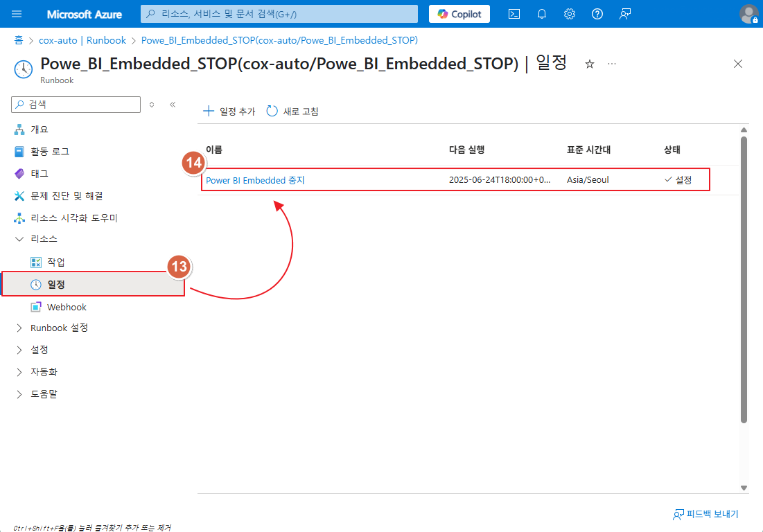Screen dimensions: 763x532
Task: Click 표준 시간대 column header
Action: click(588, 150)
